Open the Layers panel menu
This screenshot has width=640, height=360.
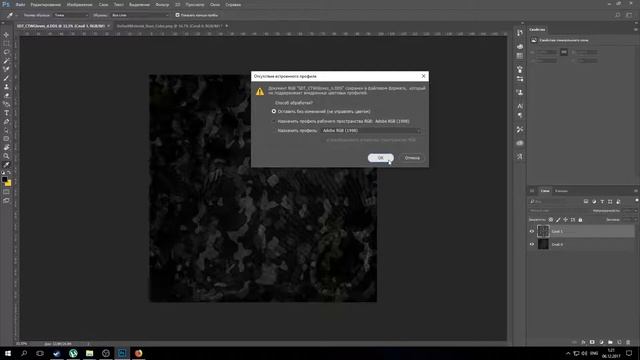pos(636,191)
